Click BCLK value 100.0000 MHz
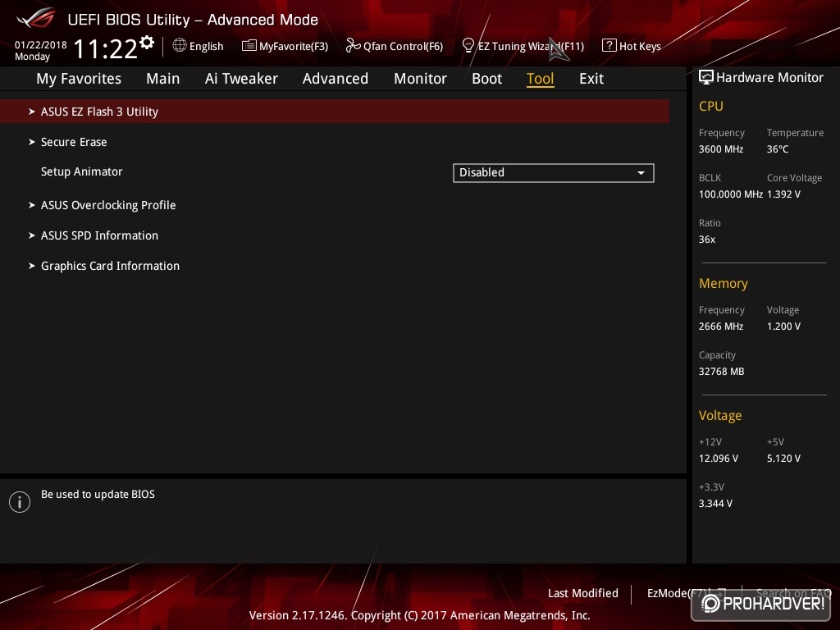This screenshot has height=630, width=840. [731, 194]
